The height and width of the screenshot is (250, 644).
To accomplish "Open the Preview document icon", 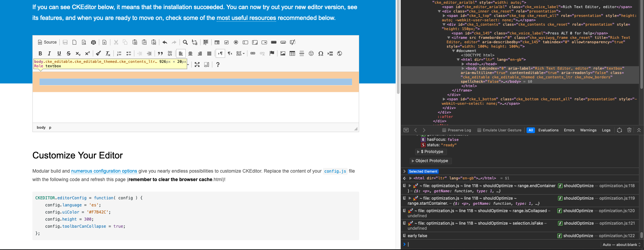I will click(x=84, y=42).
